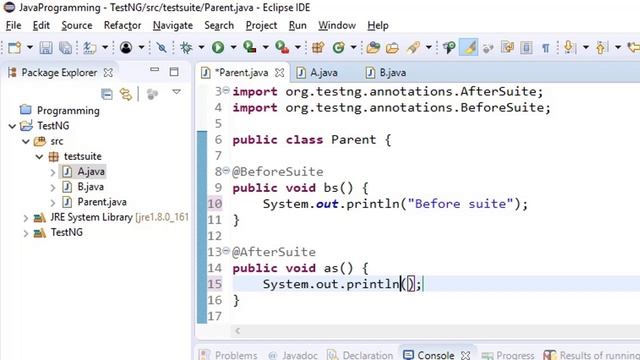Screen dimensions: 640x360
Task: Open the New wizard dropdown arrow
Action: [x=29, y=48]
